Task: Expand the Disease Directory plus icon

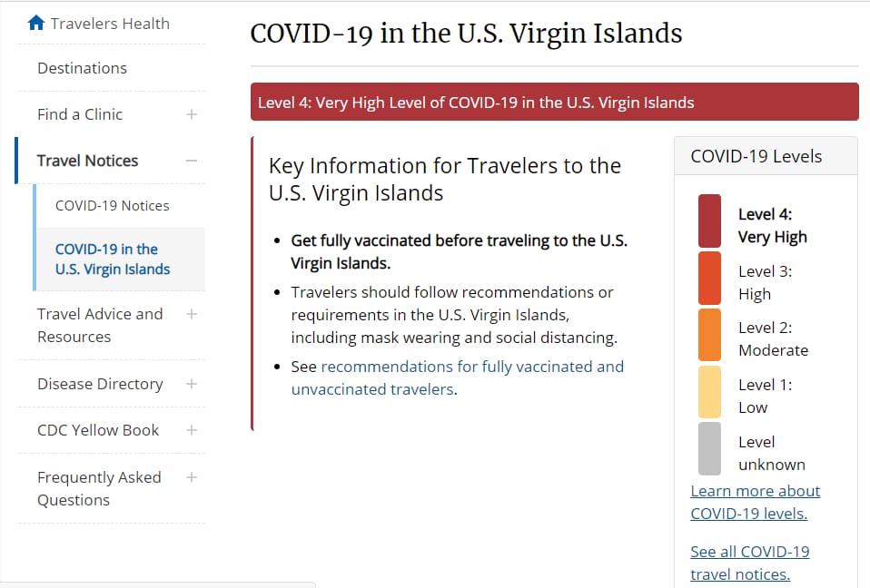Action: point(192,384)
